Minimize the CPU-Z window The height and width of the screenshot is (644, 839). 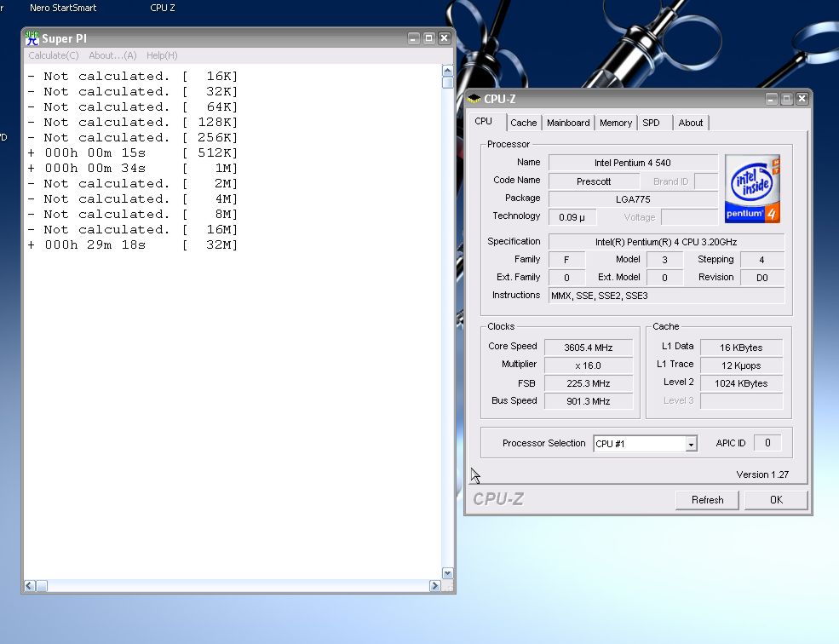click(x=771, y=99)
